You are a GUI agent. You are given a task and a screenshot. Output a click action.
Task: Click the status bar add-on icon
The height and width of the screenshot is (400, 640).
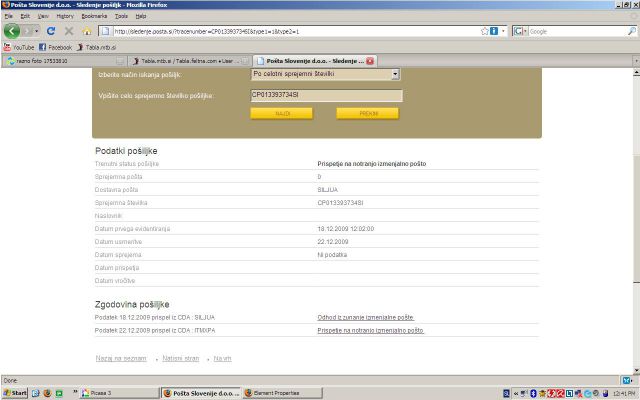627,380
